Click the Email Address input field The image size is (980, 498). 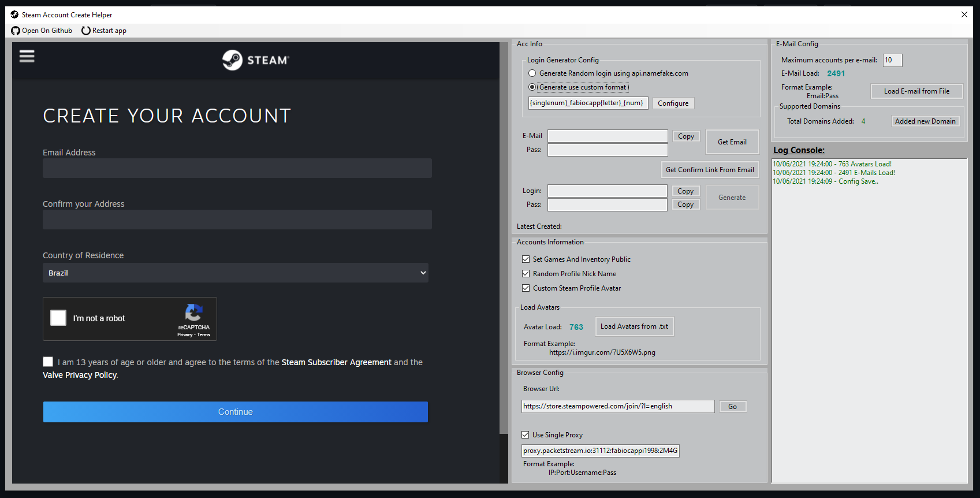tap(237, 168)
